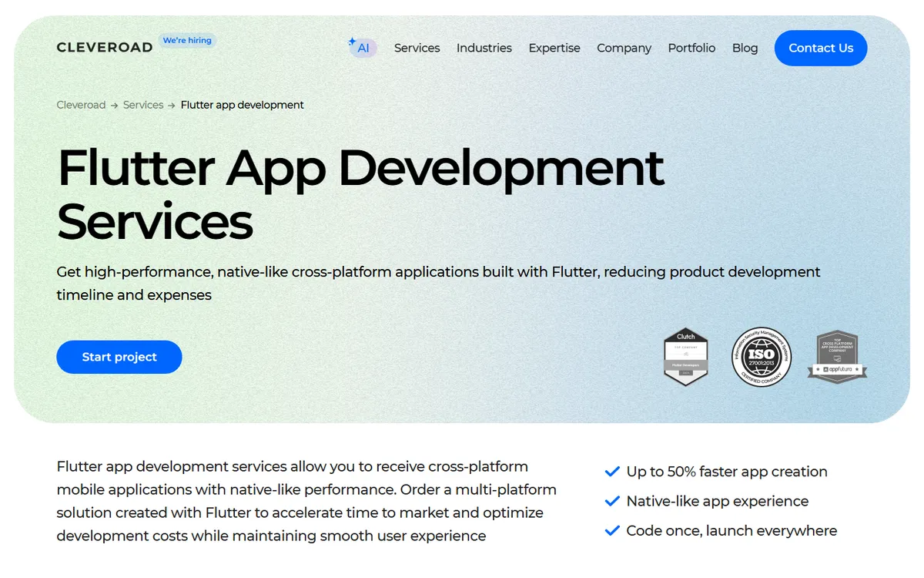Click the intro paragraph about Flutter app development services

click(x=306, y=501)
